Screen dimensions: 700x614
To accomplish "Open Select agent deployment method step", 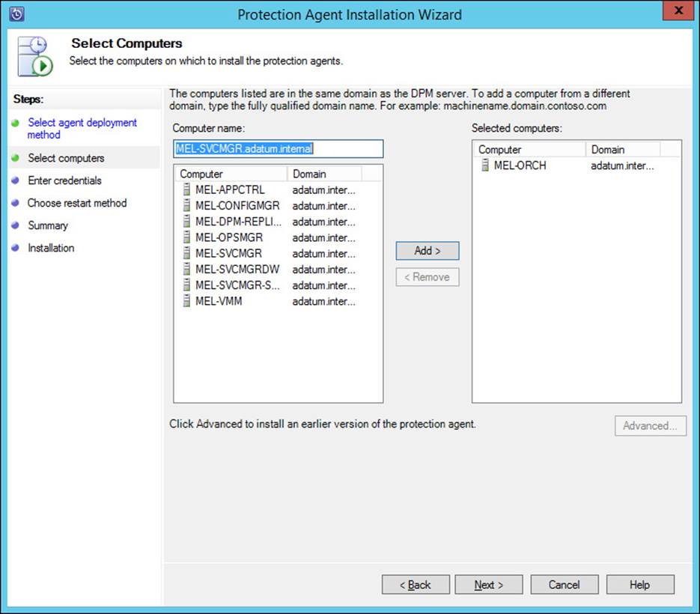I will [x=82, y=129].
